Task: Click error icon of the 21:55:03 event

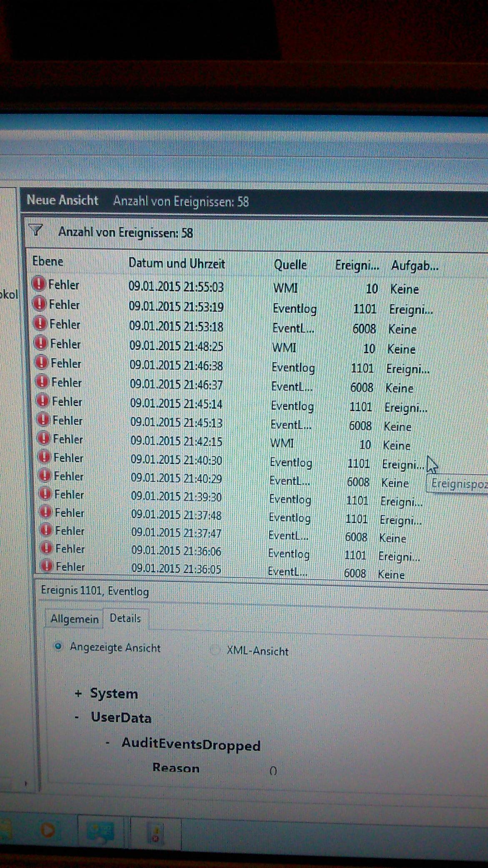Action: click(38, 284)
